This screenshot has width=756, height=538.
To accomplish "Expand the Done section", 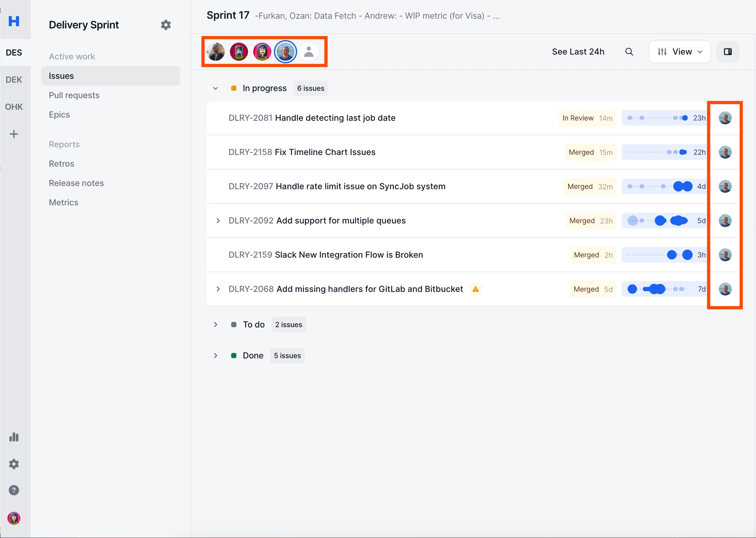I will pyautogui.click(x=216, y=355).
